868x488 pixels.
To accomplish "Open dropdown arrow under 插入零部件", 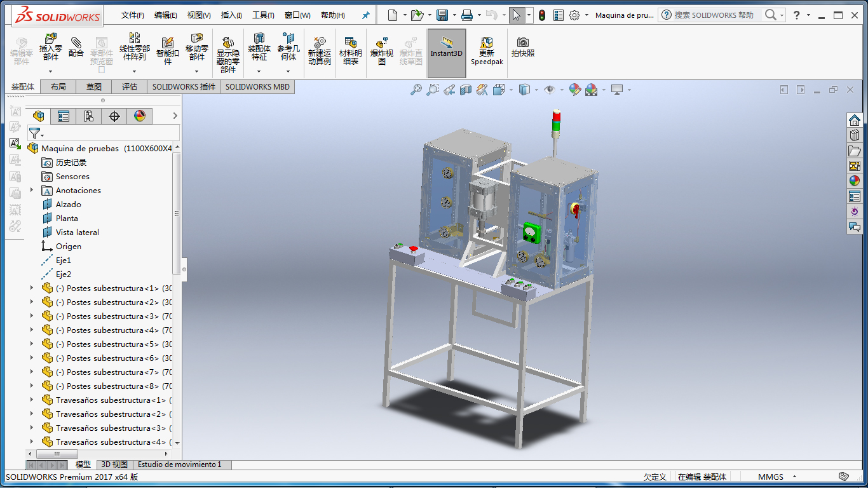I will coord(51,70).
